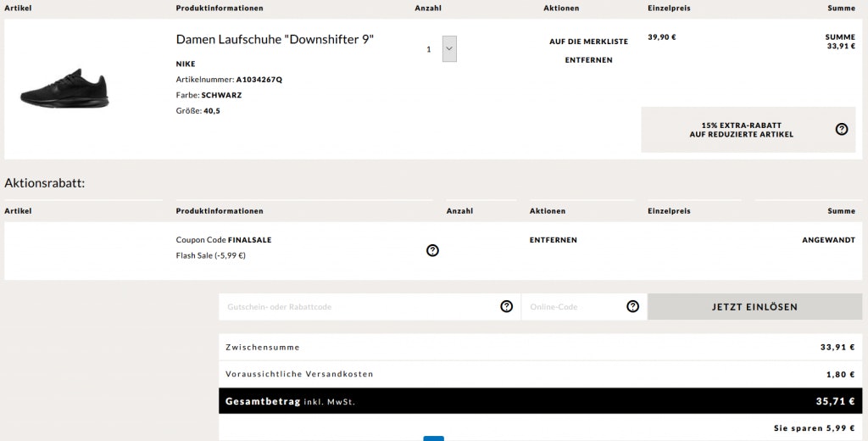Click help icon in Gutschein- oder Rabattcode field

506,306
